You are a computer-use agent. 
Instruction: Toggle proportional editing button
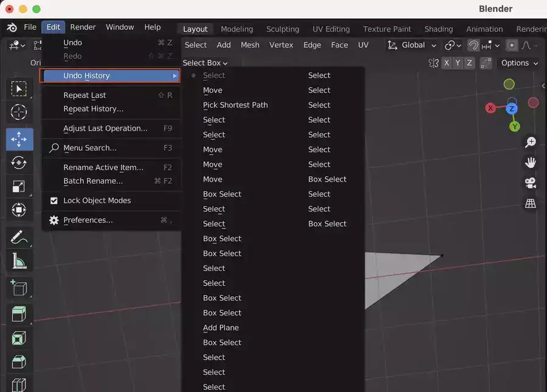coord(512,46)
